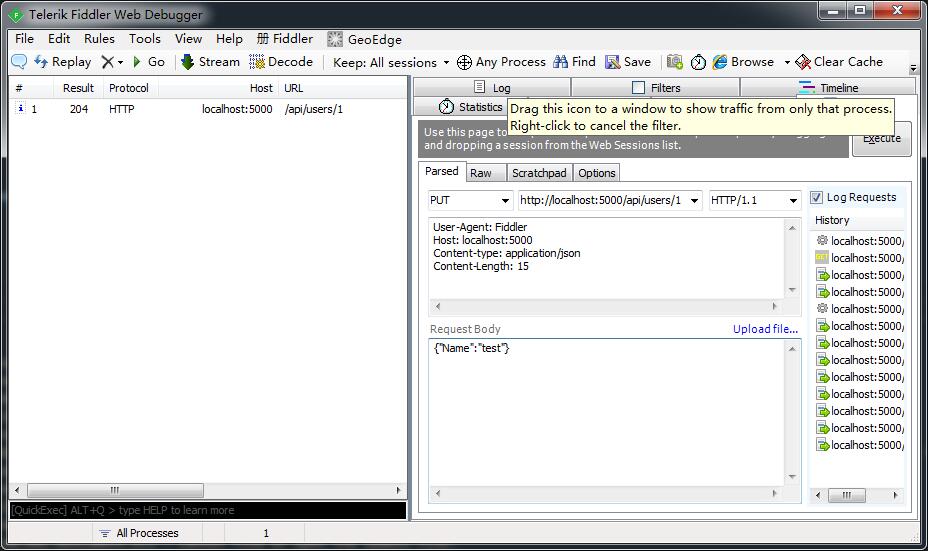Select the Scratchpad tab
Viewport: 928px width, 551px height.
(x=539, y=173)
